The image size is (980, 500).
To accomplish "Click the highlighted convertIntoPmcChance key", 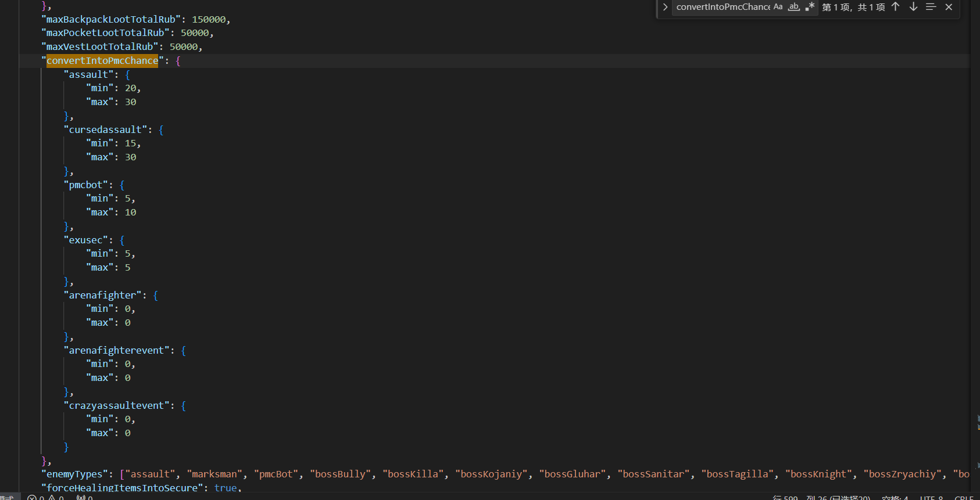I will 102,61.
